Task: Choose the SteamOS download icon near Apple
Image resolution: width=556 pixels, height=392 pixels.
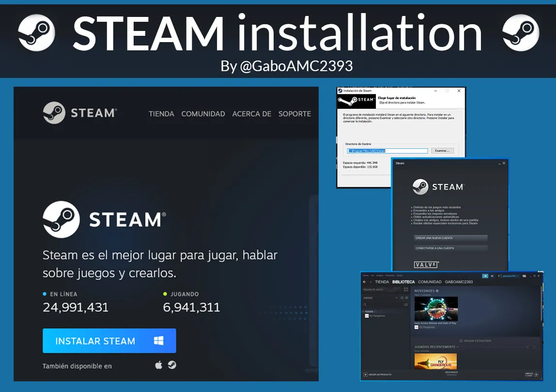Action: pyautogui.click(x=172, y=365)
